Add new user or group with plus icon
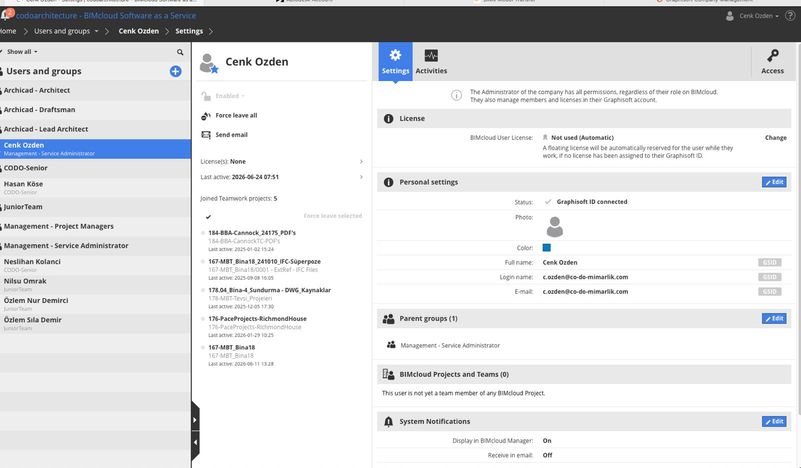Screen dimensions: 801x468 point(175,72)
